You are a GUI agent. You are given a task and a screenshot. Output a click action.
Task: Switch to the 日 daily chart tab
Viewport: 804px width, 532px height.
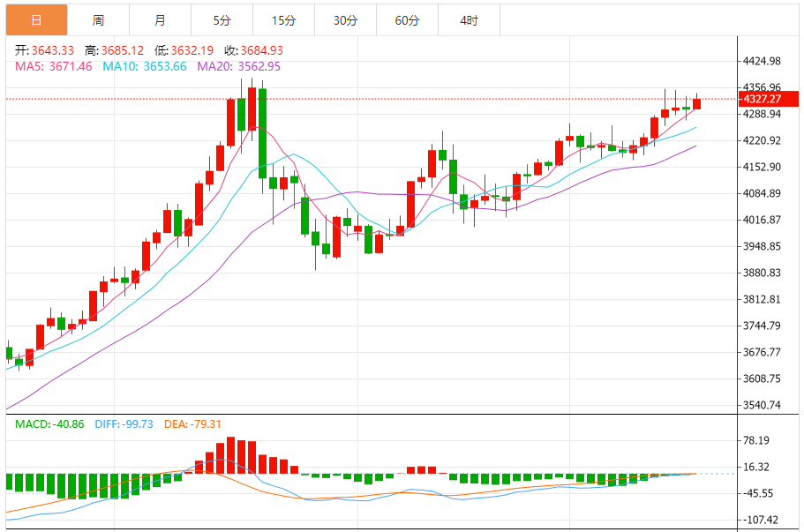pyautogui.click(x=36, y=19)
